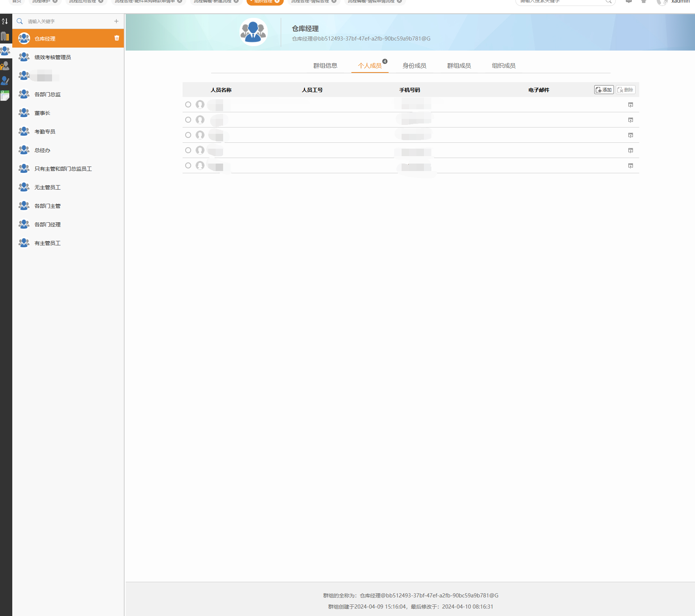Select the 仓库经理 group in the list

click(68, 38)
